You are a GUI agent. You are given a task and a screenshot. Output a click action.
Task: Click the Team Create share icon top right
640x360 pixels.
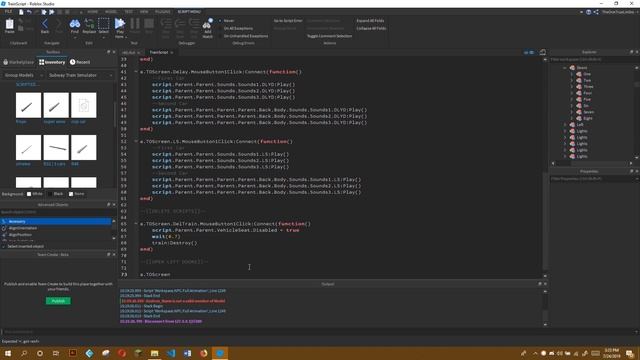click(596, 12)
